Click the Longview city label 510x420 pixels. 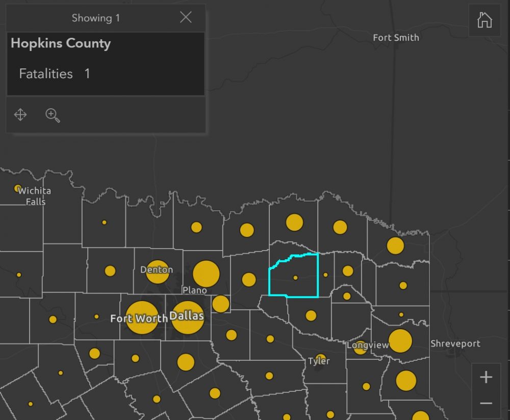click(x=368, y=345)
